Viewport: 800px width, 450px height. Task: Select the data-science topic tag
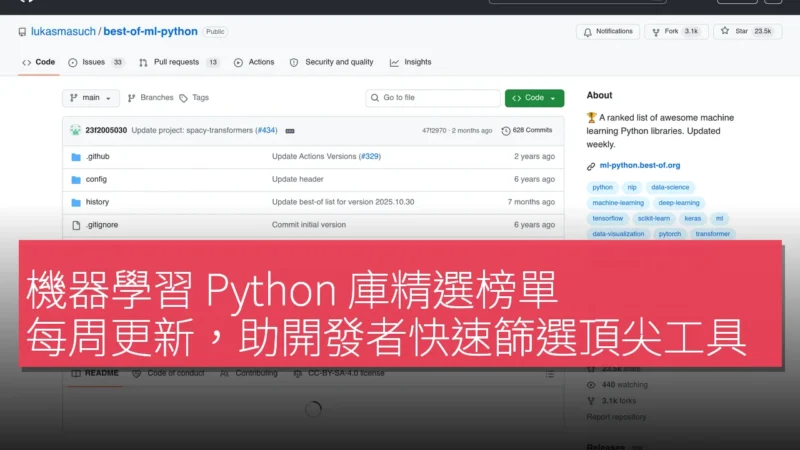[670, 188]
